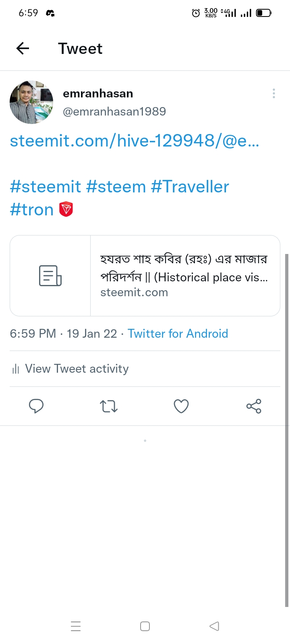290x644 pixels.
Task: Tap Android back triangle button
Action: 214,626
